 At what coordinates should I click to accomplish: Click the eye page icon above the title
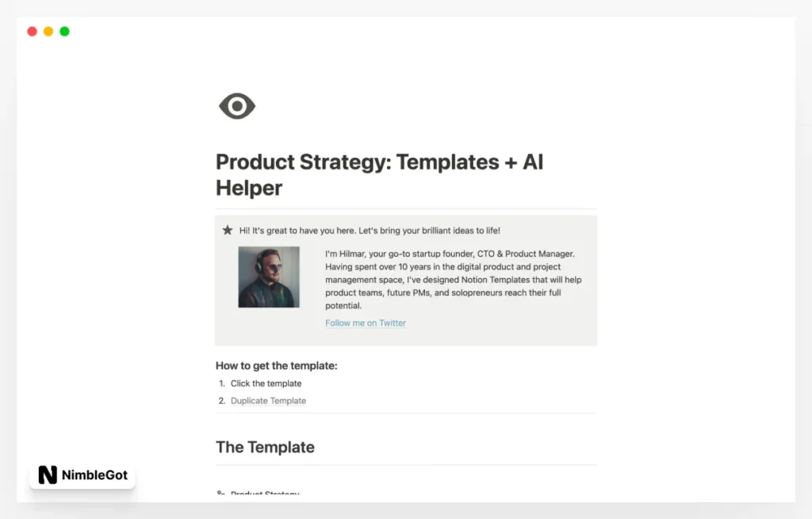coord(236,105)
